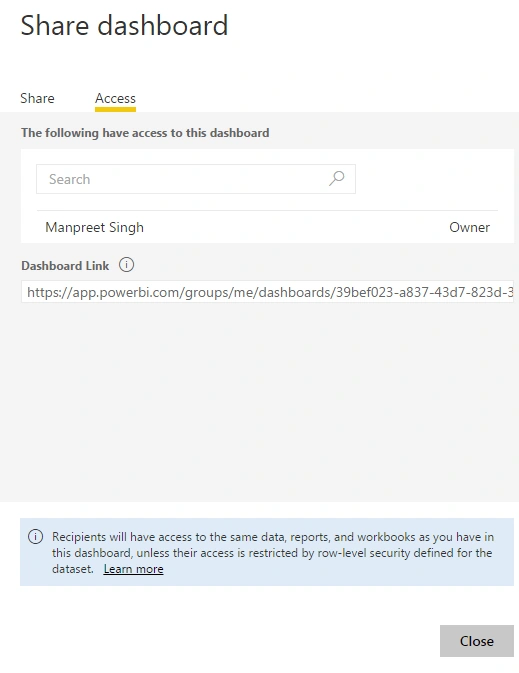Click the magnifying glass search icon
This screenshot has height=673, width=519.
point(337,179)
